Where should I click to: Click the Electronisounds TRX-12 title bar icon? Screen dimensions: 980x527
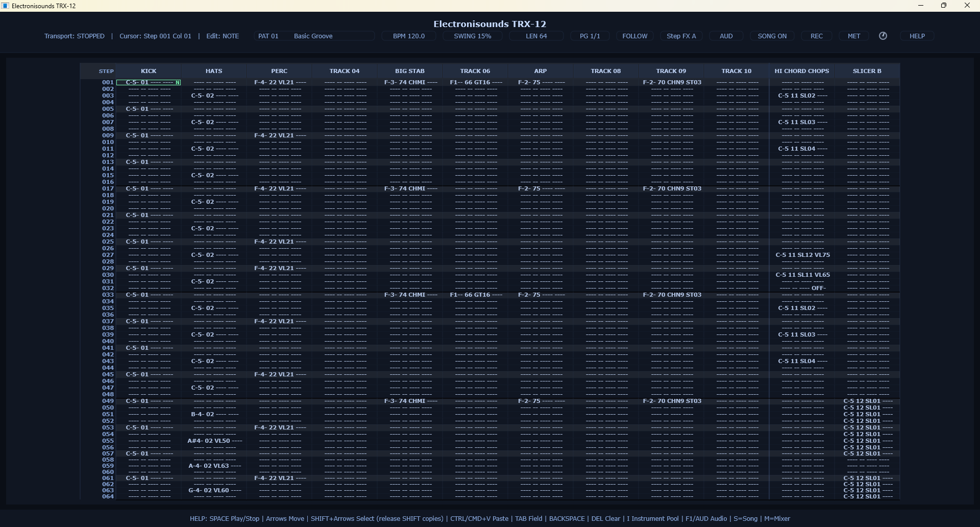pyautogui.click(x=5, y=6)
